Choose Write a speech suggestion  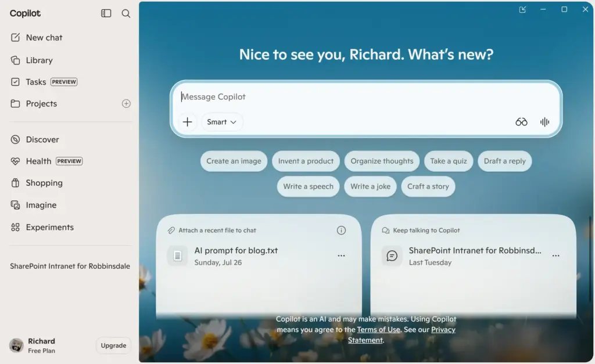click(308, 186)
